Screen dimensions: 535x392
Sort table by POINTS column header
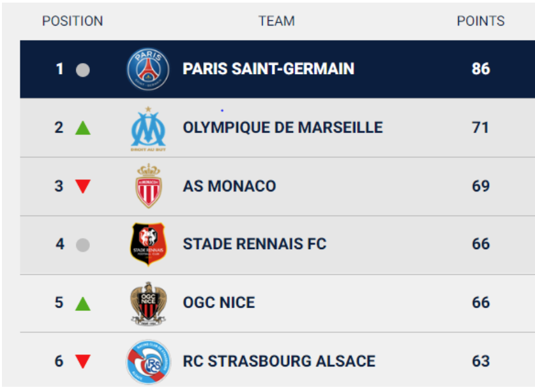pyautogui.click(x=481, y=21)
